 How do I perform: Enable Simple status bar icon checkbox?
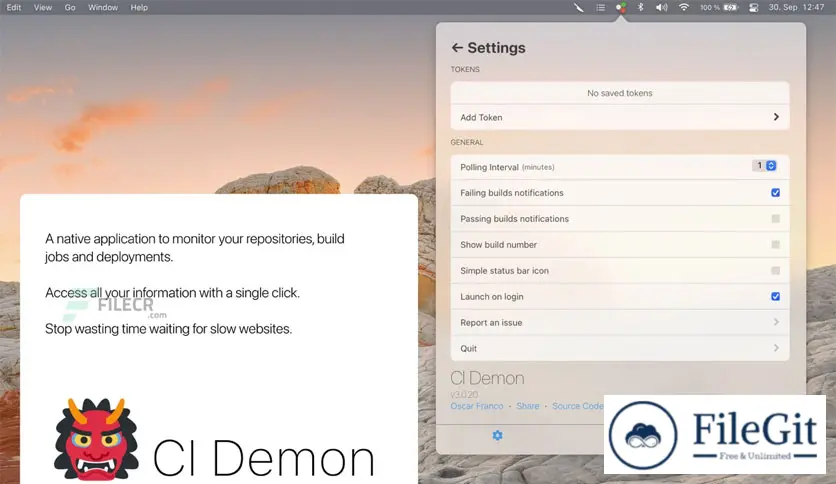click(775, 271)
